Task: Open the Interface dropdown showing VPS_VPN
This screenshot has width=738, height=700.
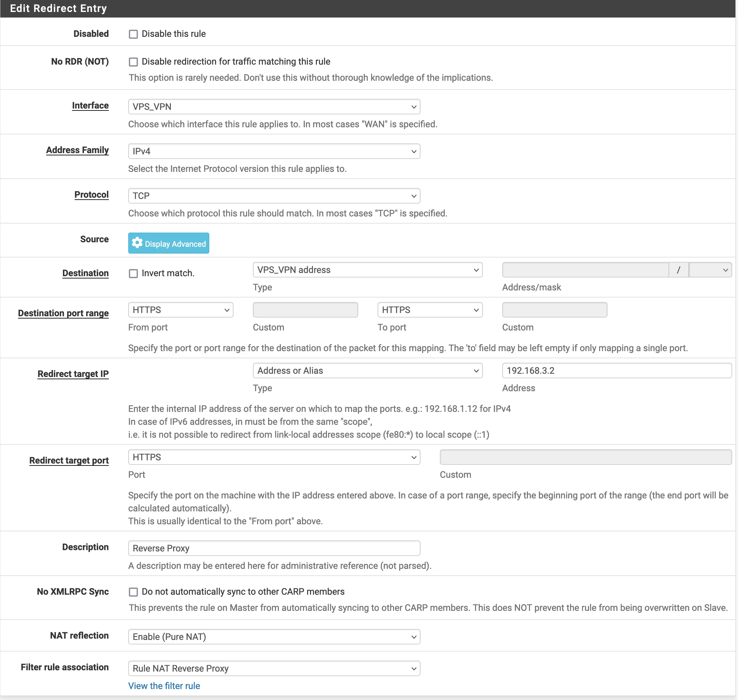Action: [274, 107]
